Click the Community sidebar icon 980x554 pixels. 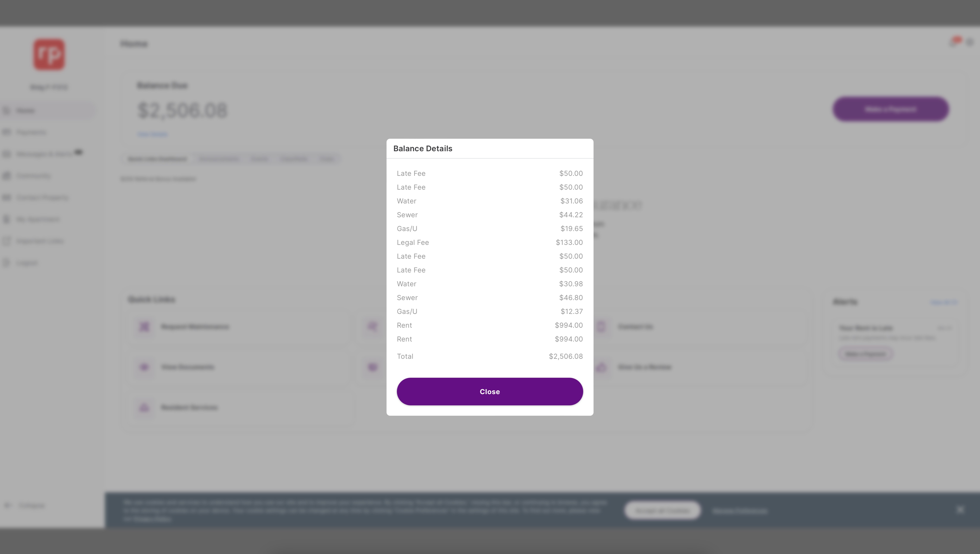tap(6, 176)
